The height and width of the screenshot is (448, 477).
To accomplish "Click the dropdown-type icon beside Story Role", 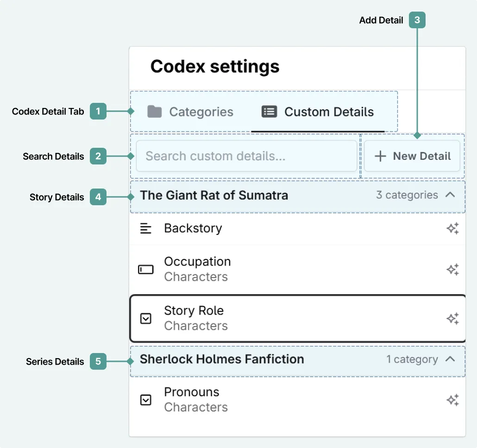I will coord(146,318).
